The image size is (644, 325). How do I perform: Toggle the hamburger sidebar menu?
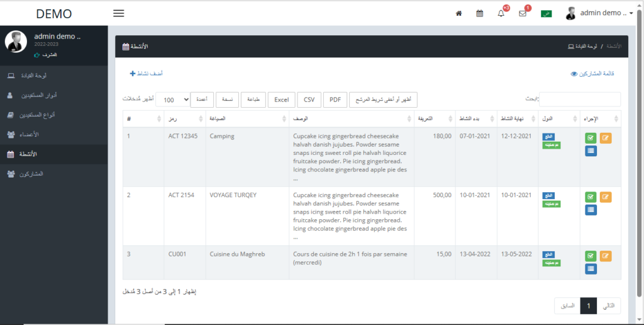point(119,13)
